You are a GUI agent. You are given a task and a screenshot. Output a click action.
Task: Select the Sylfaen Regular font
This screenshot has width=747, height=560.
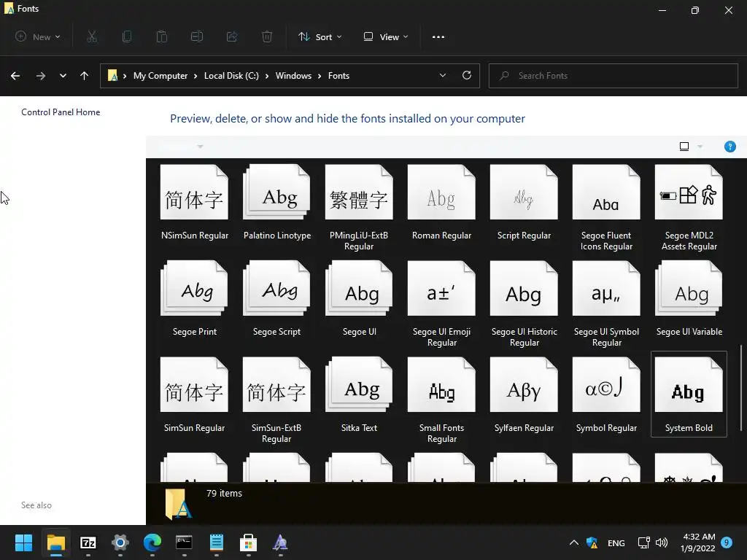(524, 394)
